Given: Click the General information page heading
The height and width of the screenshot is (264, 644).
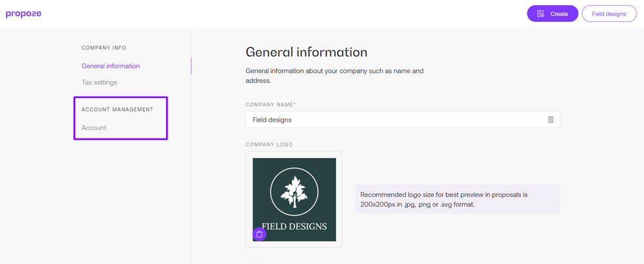Looking at the screenshot, I should (307, 52).
